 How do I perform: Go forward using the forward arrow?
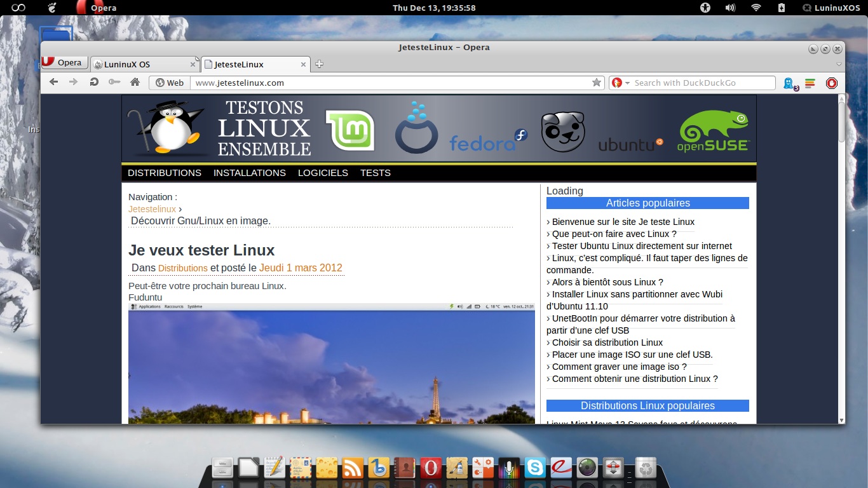74,82
